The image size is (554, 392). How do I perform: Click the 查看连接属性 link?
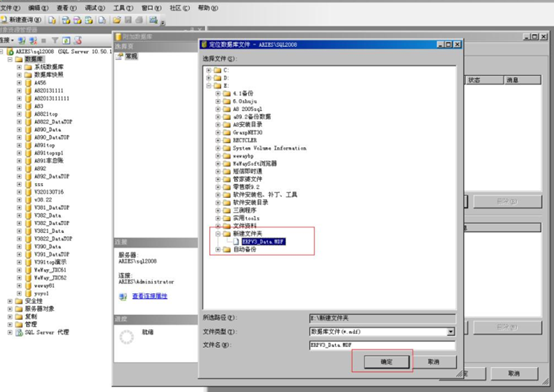[x=150, y=296]
